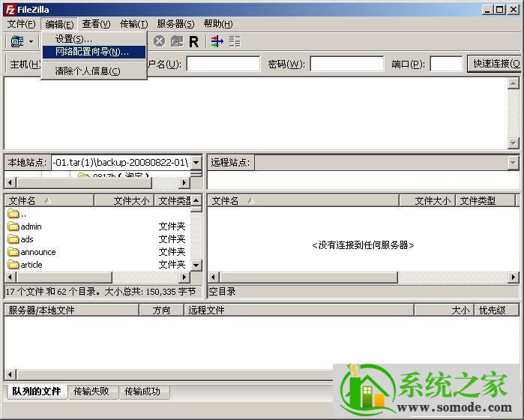Click the 大小 queue column header
Screen dimensions: 524x420
coord(444,310)
